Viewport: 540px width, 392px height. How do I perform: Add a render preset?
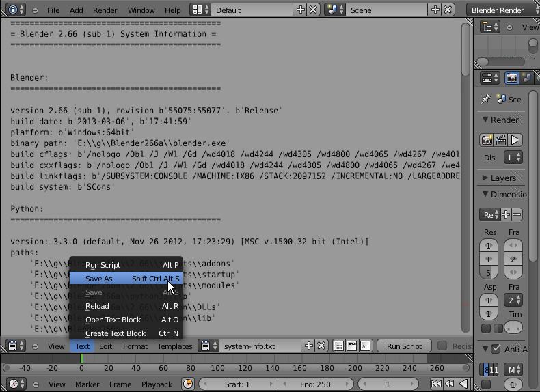click(506, 214)
